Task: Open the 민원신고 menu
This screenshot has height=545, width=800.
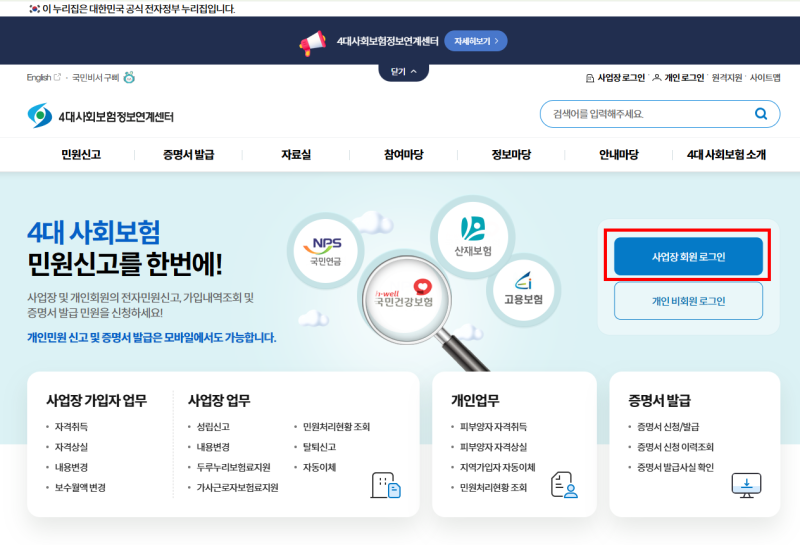Action: pos(81,155)
